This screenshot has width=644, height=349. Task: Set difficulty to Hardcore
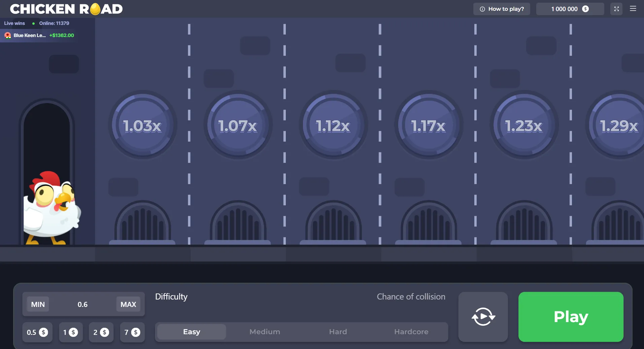(411, 332)
